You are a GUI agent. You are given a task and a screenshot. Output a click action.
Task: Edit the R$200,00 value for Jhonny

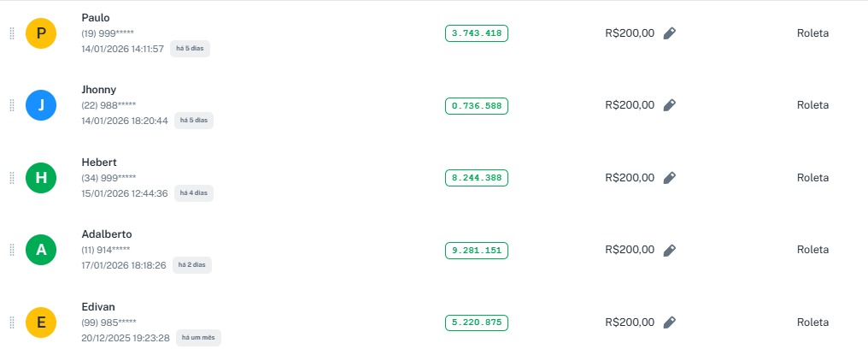click(670, 105)
